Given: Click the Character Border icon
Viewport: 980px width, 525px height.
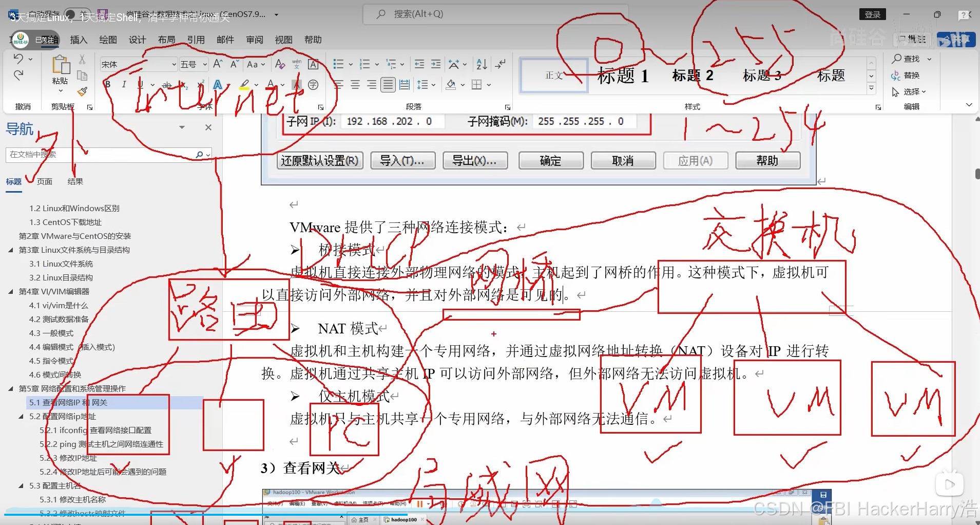Looking at the screenshot, I should pos(313,64).
